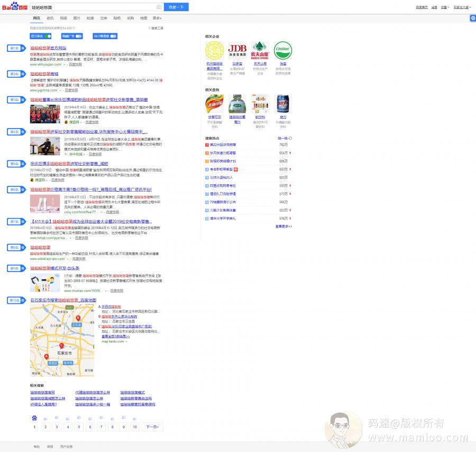Expand the 更多 tab menu
The image size is (476, 452).
[157, 18]
